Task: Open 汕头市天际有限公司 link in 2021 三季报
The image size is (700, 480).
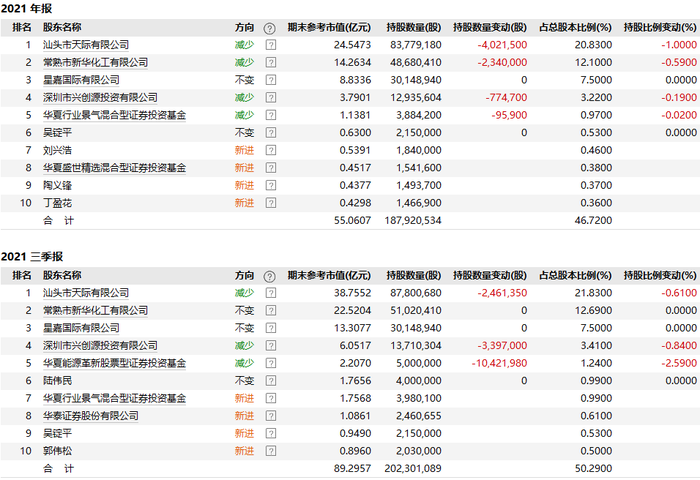Action: pos(86,293)
